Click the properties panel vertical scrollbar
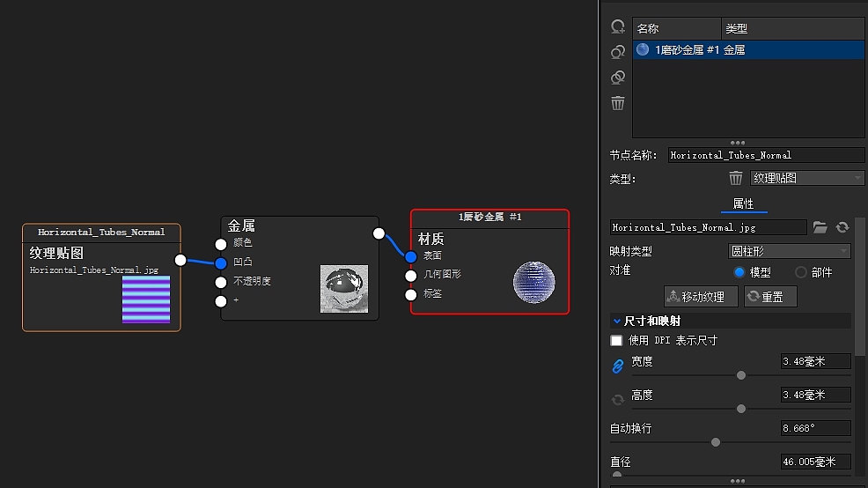This screenshot has width=868, height=488. tap(859, 286)
